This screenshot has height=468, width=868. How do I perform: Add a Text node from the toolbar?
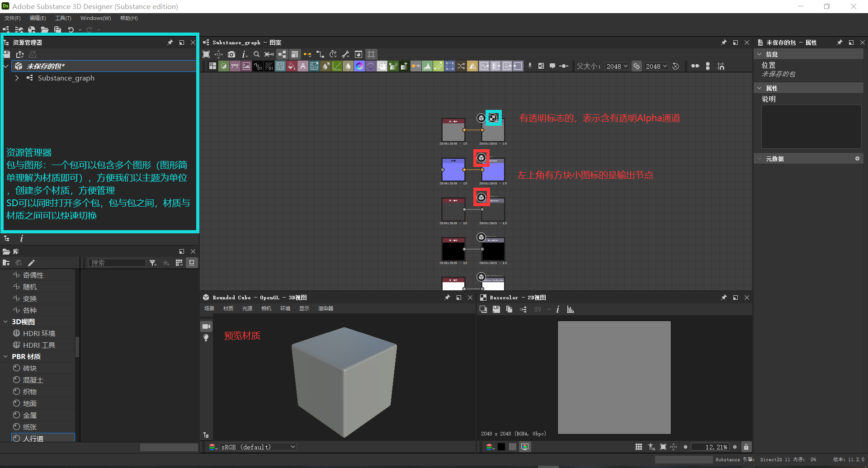click(x=303, y=66)
